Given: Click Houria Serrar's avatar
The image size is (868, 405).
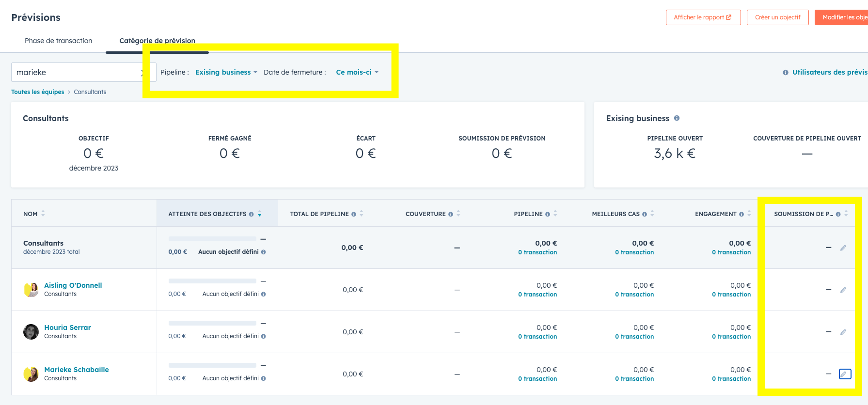Looking at the screenshot, I should pyautogui.click(x=31, y=332).
